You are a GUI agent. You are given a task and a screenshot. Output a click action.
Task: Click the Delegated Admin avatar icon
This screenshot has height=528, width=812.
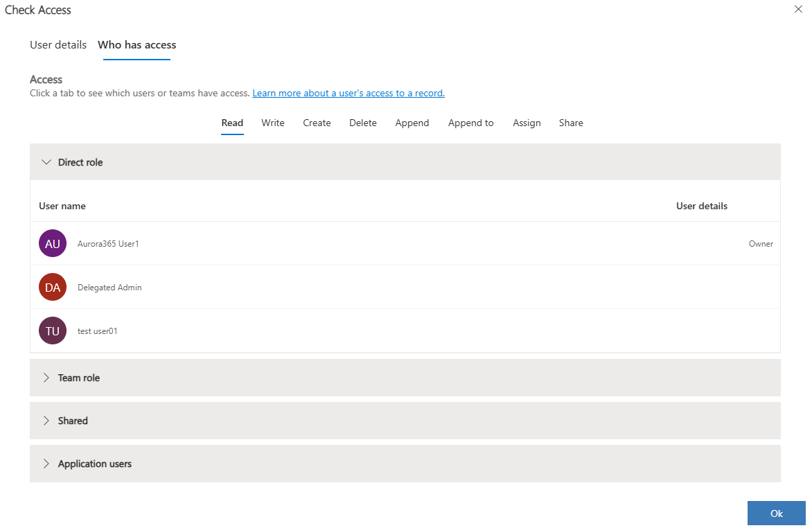point(52,287)
